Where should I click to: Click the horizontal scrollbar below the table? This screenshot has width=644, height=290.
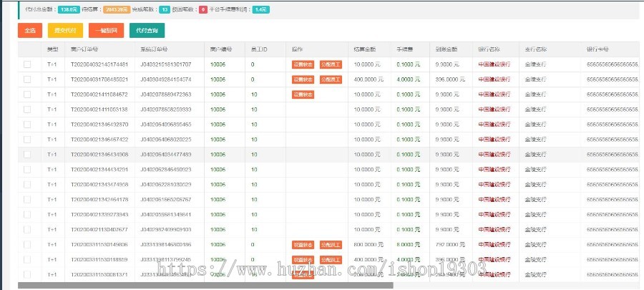point(205,286)
